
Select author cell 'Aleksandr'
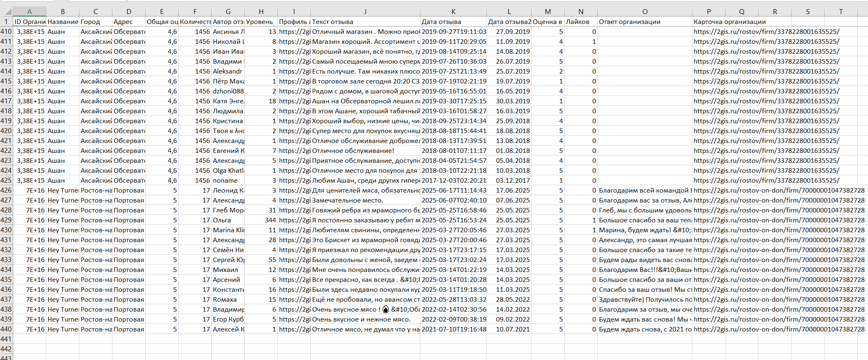click(228, 71)
